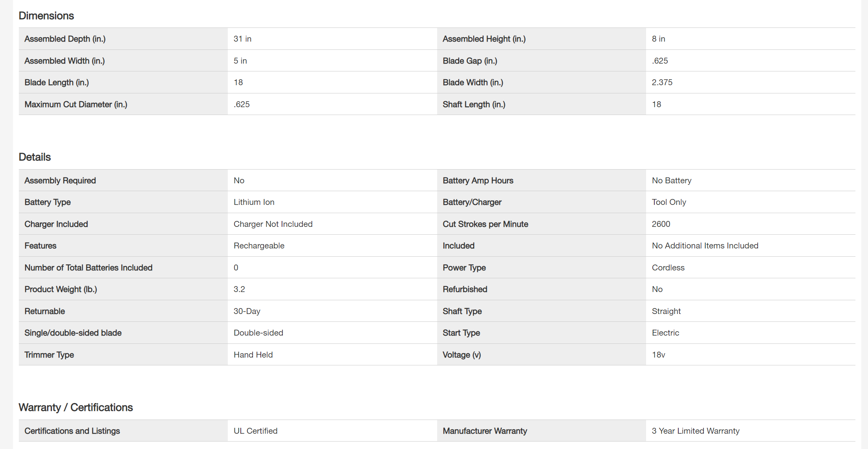Select the 2.375 blade width value
This screenshot has height=449, width=868.
point(662,82)
